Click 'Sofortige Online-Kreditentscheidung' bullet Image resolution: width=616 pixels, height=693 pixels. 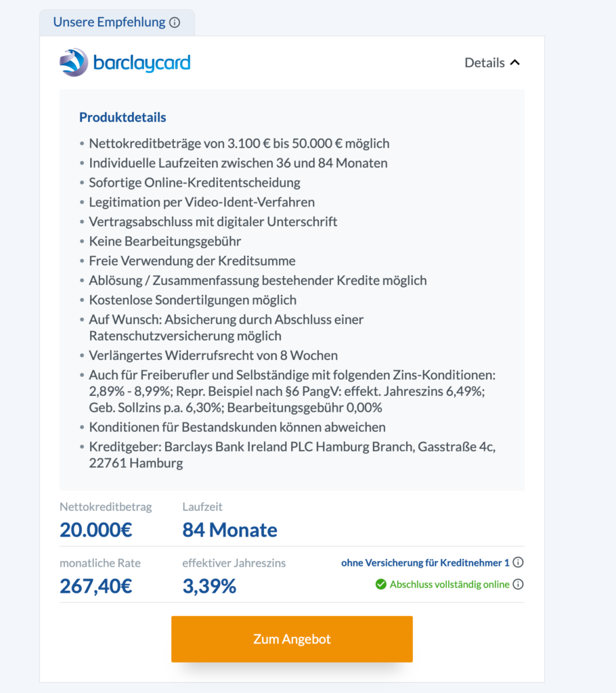click(194, 183)
